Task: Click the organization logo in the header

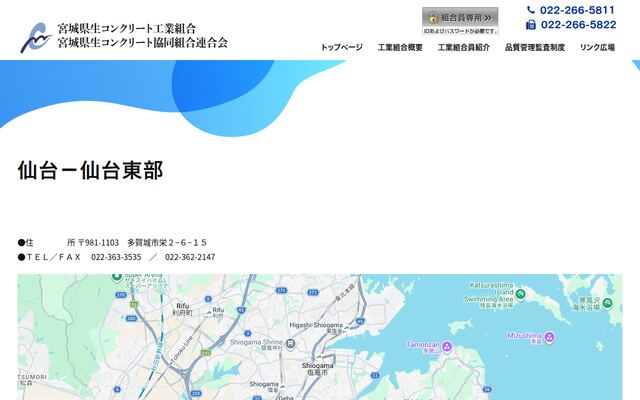Action: [x=36, y=38]
